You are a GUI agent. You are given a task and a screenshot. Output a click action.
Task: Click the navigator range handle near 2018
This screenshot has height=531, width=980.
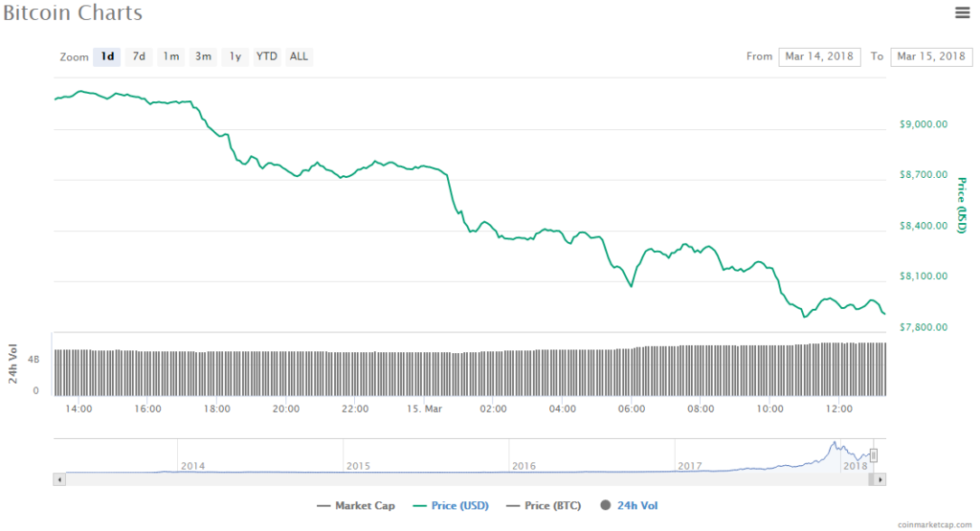tap(873, 455)
